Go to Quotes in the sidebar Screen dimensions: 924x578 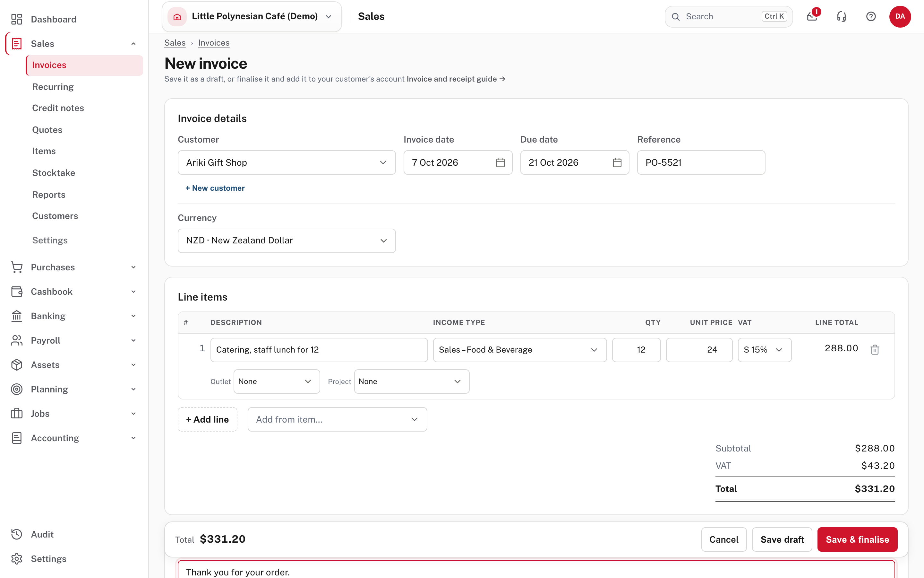47,130
